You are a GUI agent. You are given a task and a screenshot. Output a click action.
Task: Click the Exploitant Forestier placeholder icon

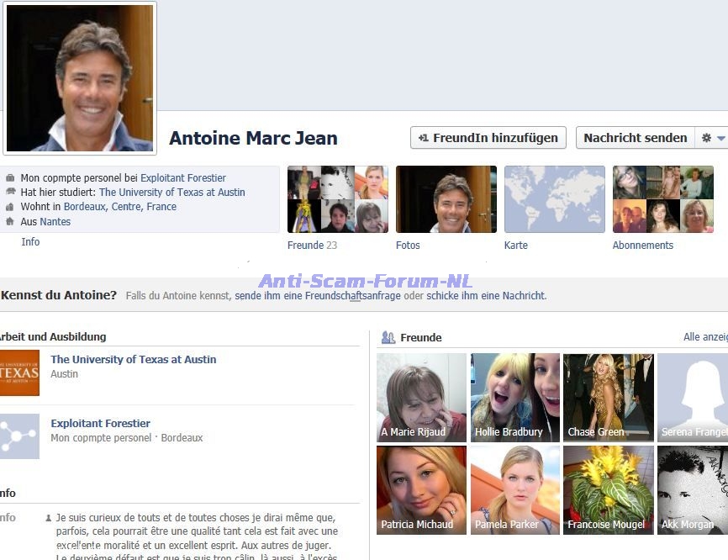tap(19, 436)
